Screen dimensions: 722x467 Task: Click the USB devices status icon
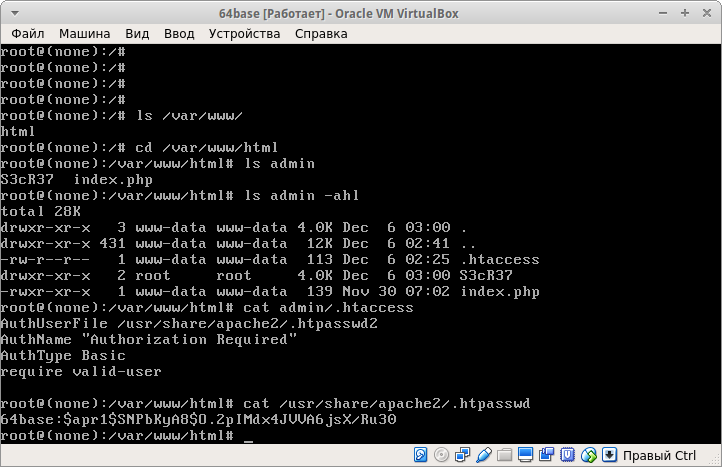pos(483,455)
